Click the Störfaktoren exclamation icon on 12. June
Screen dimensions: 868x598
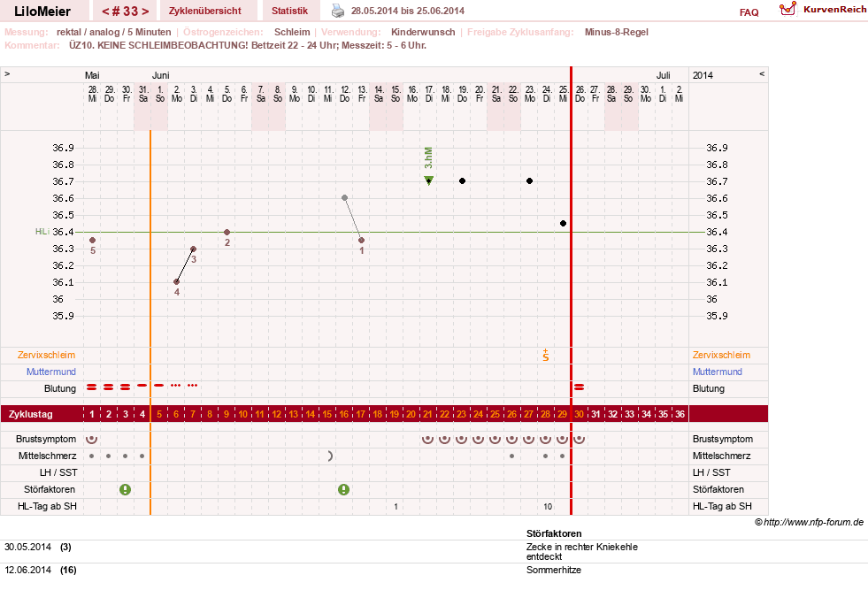click(x=344, y=489)
